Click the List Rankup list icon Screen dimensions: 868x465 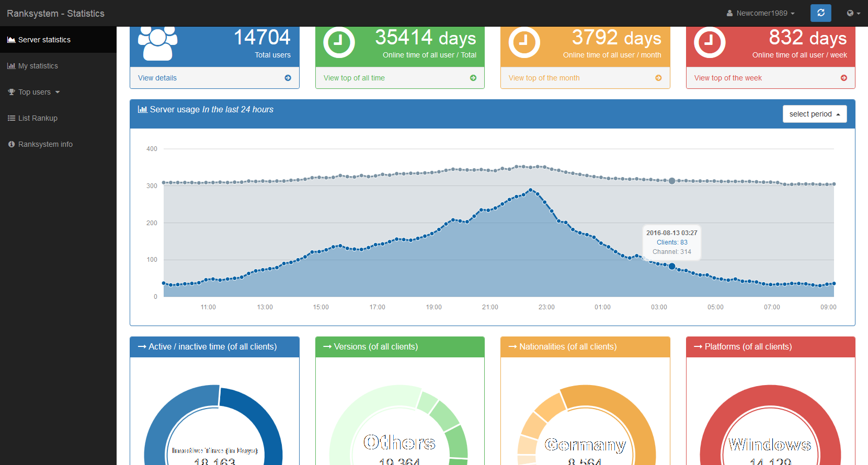point(12,118)
